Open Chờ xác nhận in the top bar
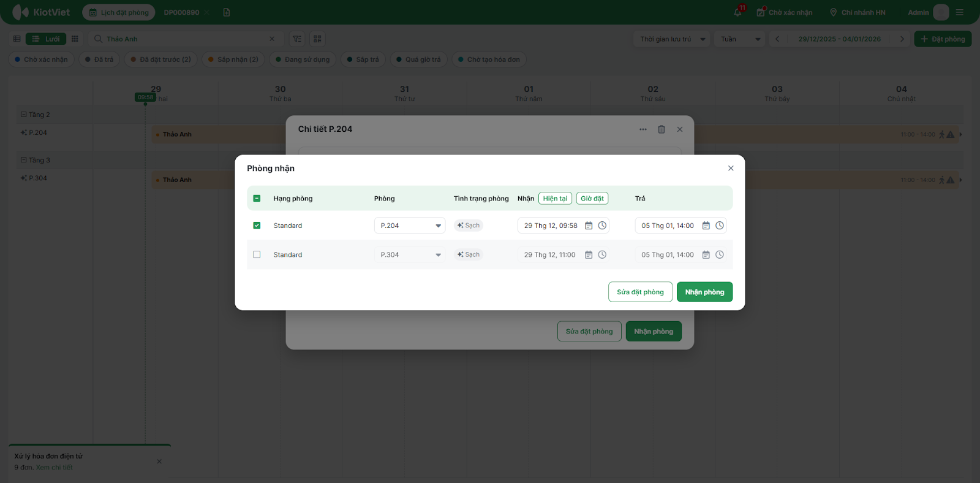This screenshot has width=980, height=483. coord(785,12)
